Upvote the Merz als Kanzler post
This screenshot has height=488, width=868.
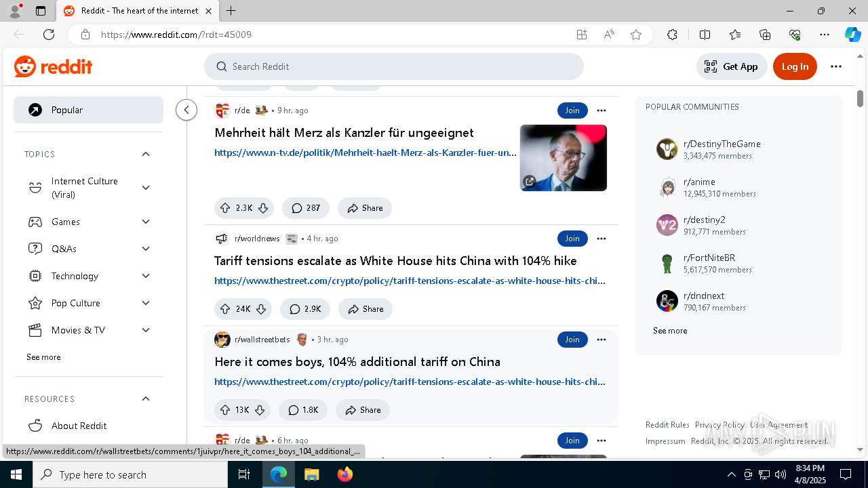(225, 208)
